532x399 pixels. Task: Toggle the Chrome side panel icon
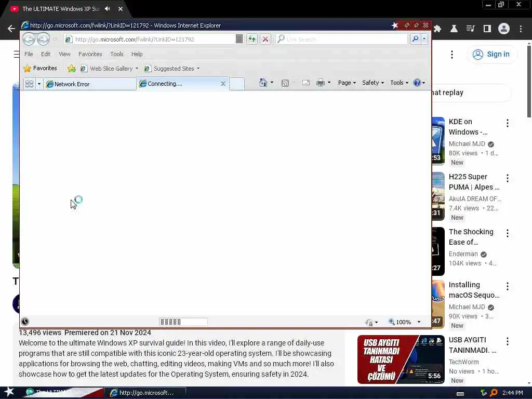tap(487, 29)
